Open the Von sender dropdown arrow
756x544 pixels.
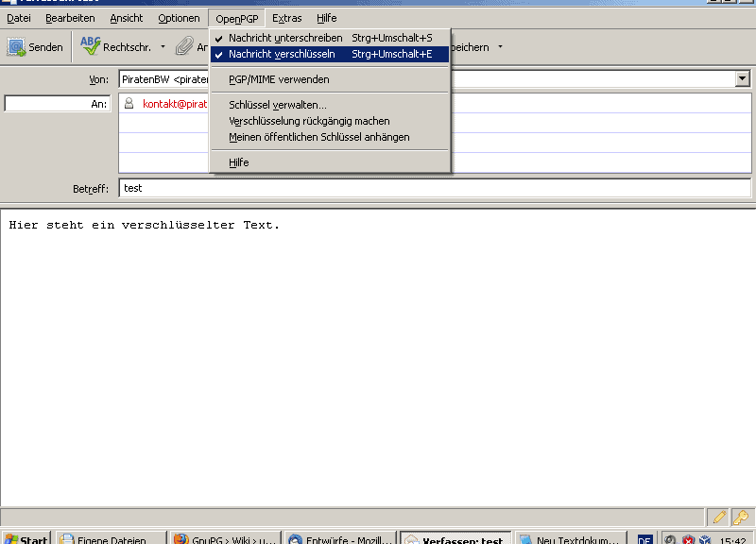coord(743,78)
